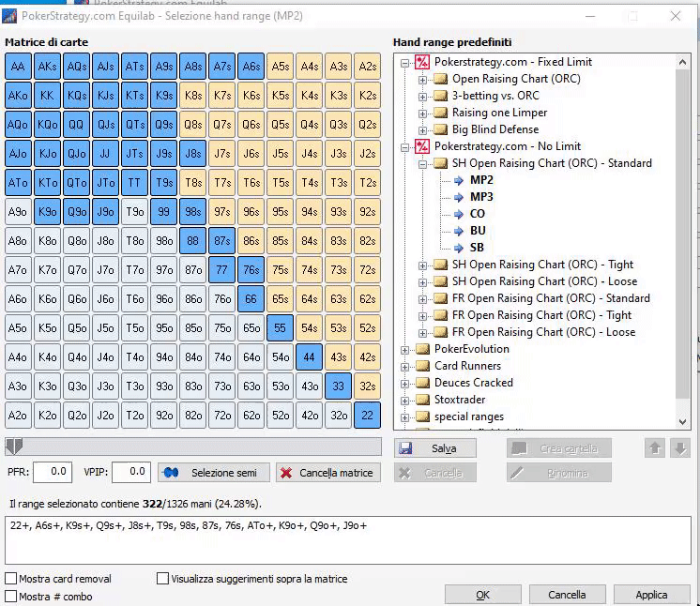Expand SH Open Raising Chart Tight node
This screenshot has height=606, width=700.
(422, 265)
